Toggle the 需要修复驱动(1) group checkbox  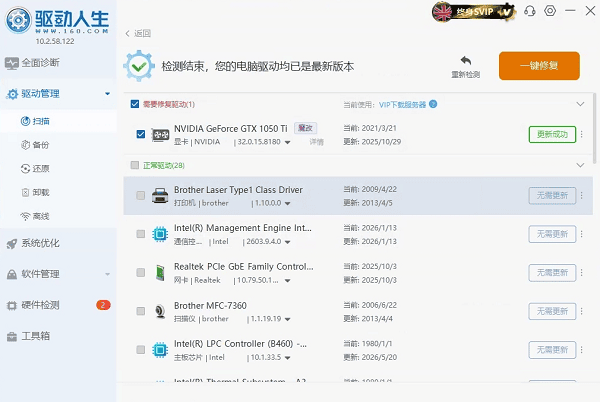(x=135, y=104)
